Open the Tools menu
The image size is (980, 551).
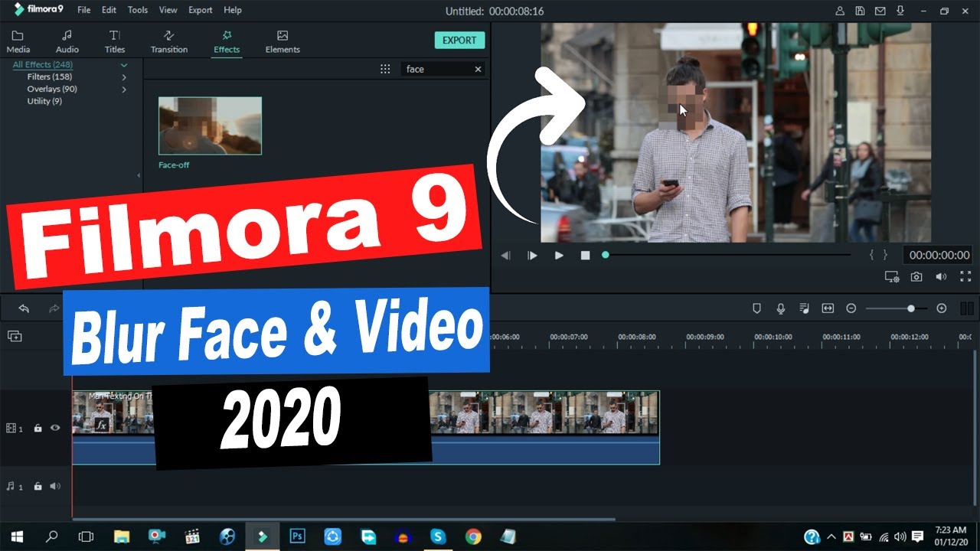click(138, 10)
